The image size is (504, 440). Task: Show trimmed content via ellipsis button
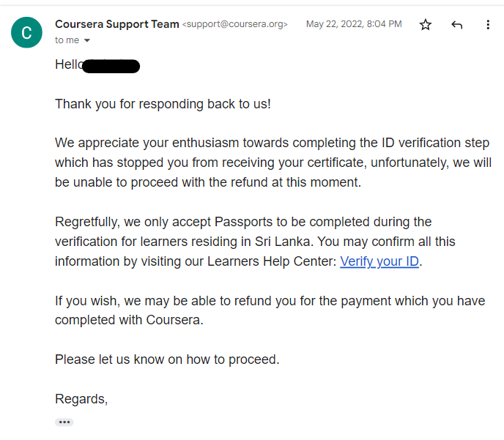pos(64,422)
